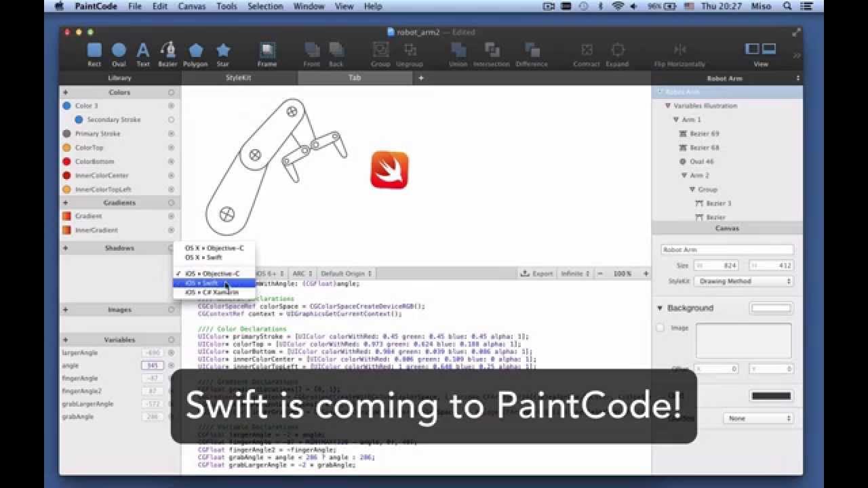Click the dark color swatch in inspector
The height and width of the screenshot is (488, 868).
pos(771,395)
